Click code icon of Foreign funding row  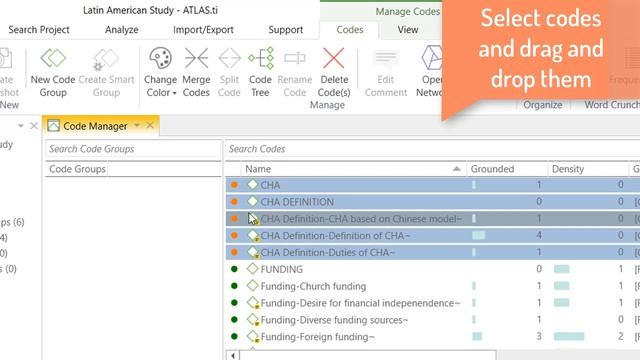(253, 336)
